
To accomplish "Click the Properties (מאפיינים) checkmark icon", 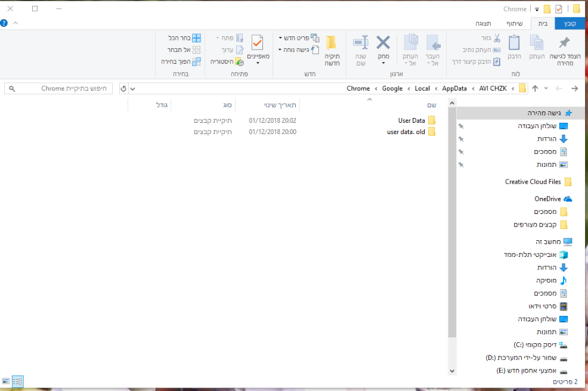I will [257, 42].
